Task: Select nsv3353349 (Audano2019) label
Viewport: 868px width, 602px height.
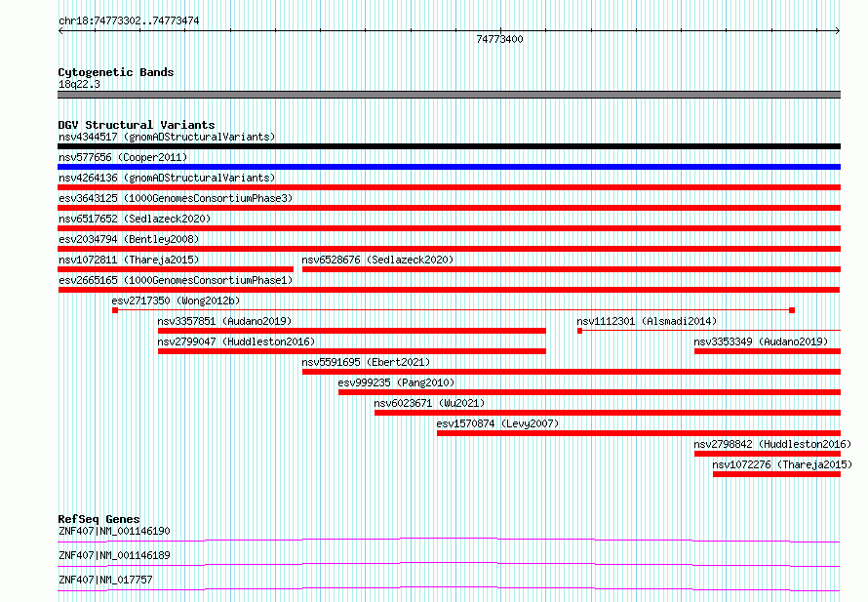Action: pos(761,341)
